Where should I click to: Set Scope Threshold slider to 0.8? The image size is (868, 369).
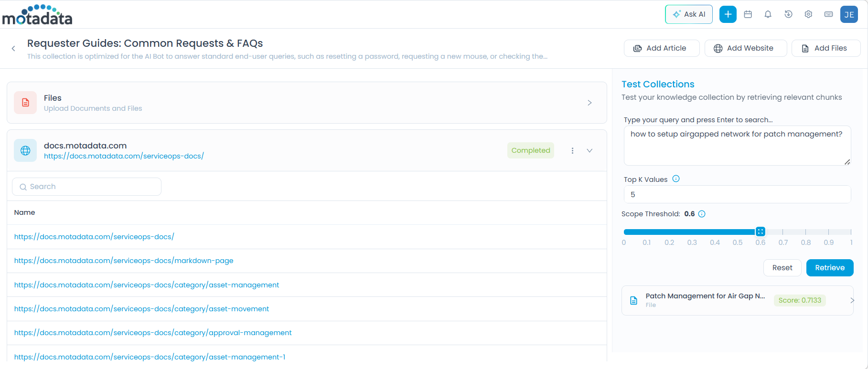tap(805, 232)
